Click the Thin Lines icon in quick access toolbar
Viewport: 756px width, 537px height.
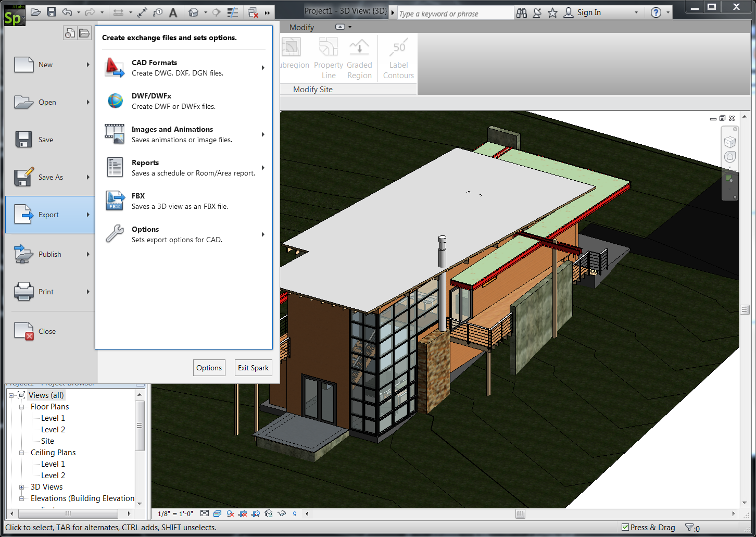pos(233,12)
